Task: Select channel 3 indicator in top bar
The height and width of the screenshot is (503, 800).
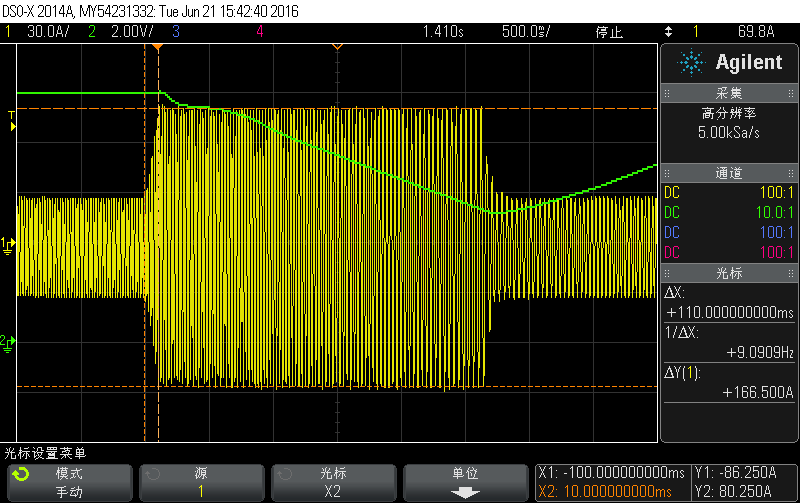Action: [x=177, y=32]
